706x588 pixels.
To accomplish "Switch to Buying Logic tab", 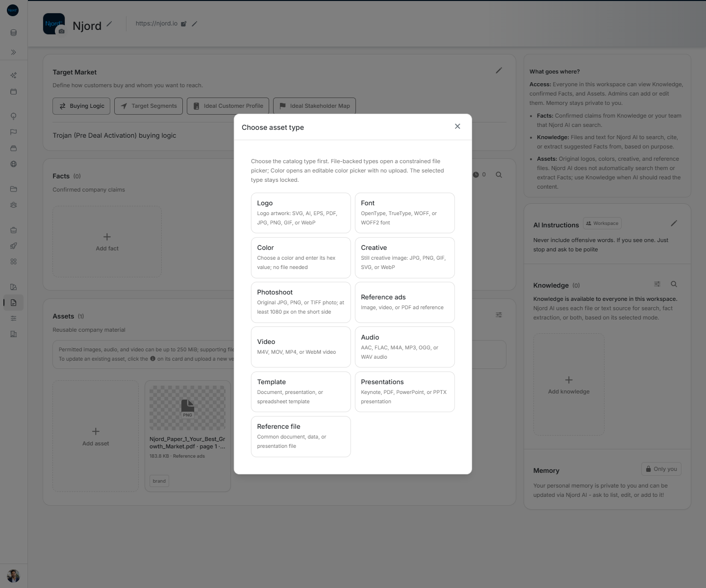I will pos(81,106).
